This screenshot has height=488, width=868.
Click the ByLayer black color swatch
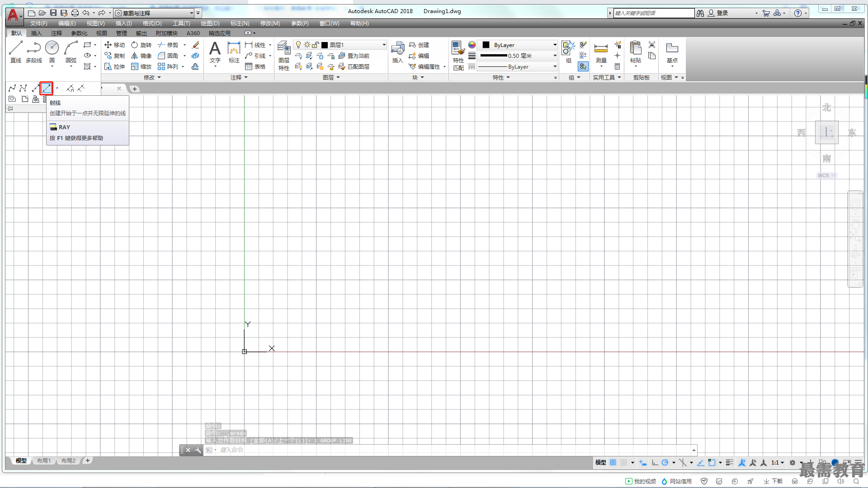[x=486, y=45]
